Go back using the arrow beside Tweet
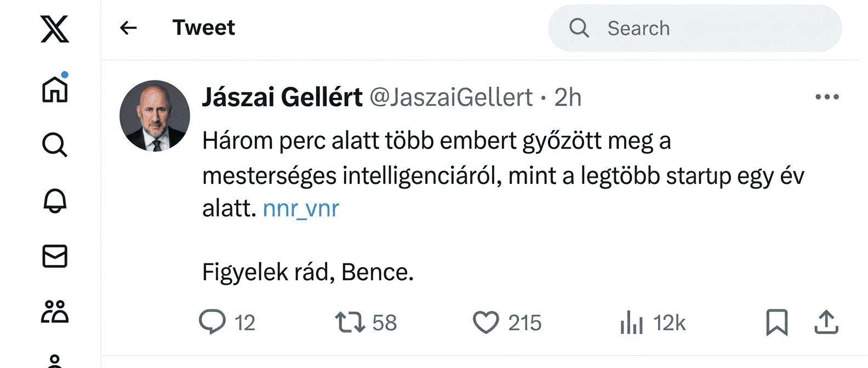The image size is (868, 368). tap(128, 28)
